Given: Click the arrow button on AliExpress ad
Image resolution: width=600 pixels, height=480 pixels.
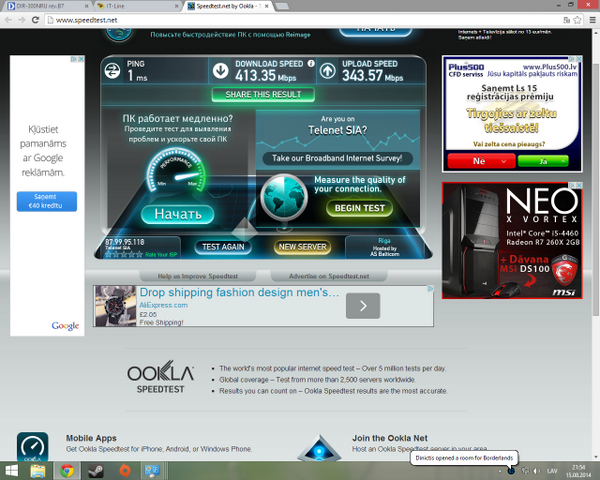Looking at the screenshot, I should pyautogui.click(x=363, y=305).
